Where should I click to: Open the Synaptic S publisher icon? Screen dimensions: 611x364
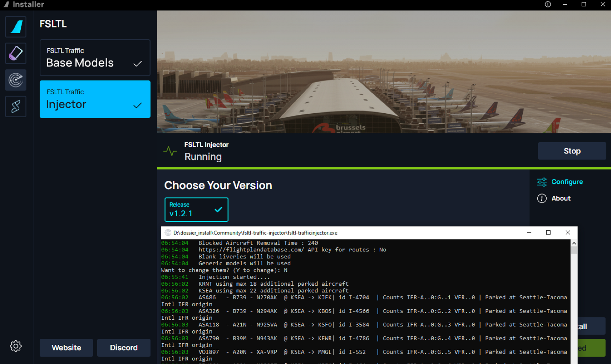pos(16,106)
